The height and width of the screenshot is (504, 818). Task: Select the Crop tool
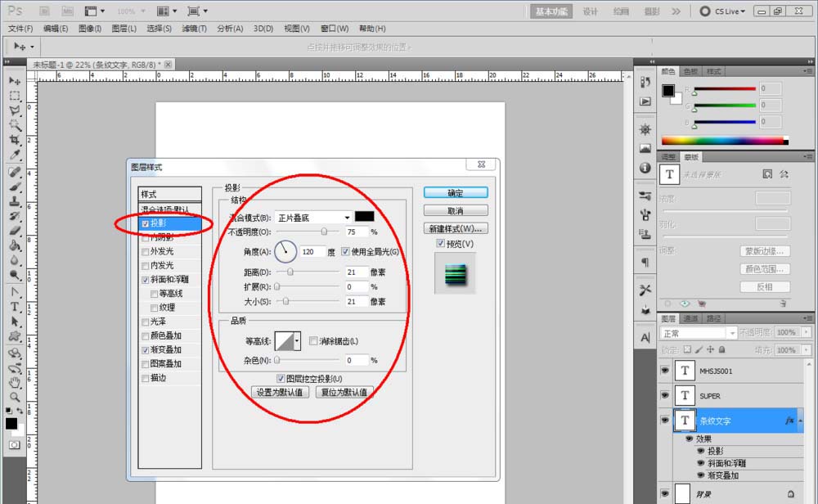pyautogui.click(x=15, y=140)
